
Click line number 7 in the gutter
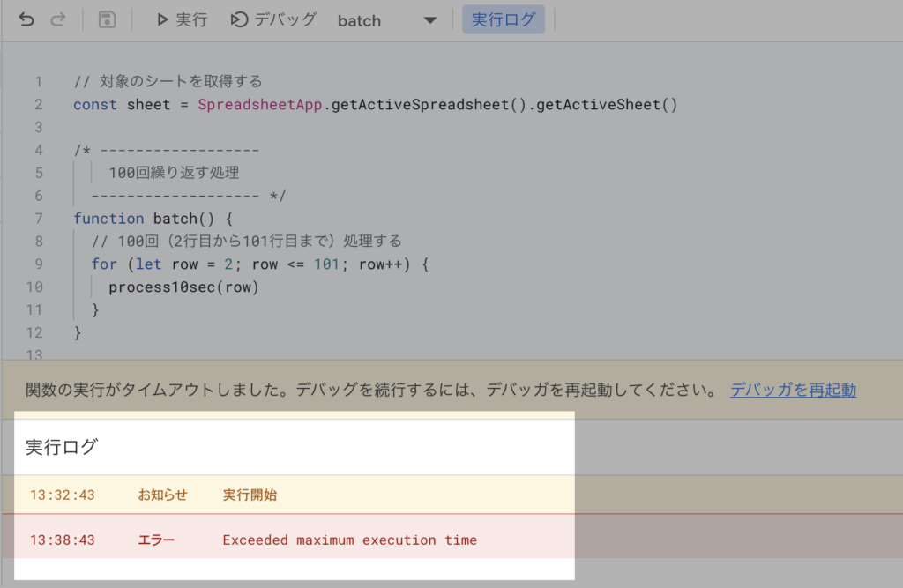click(38, 219)
